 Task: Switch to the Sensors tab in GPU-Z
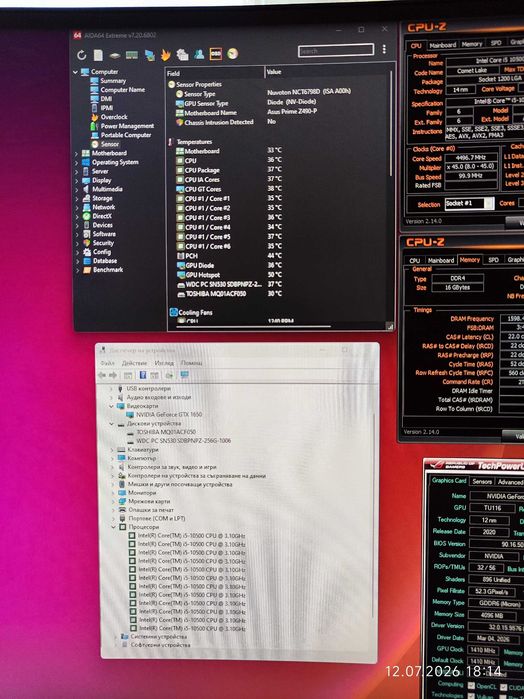[482, 481]
